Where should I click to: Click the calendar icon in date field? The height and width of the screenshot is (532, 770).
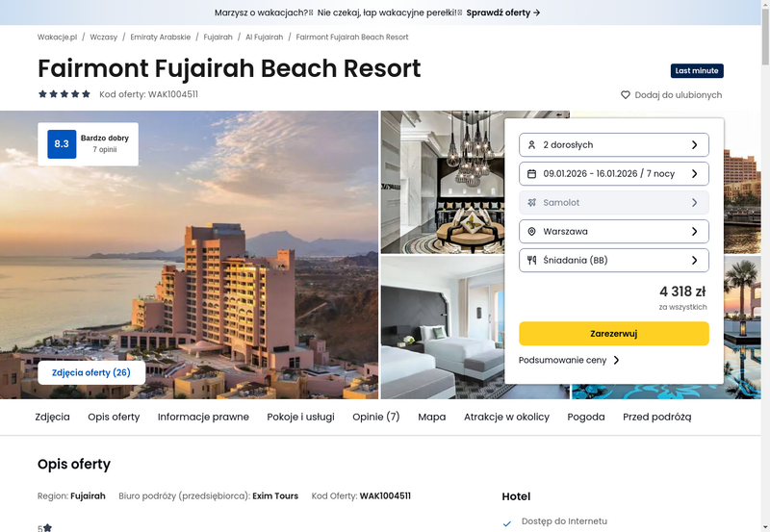coord(531,174)
